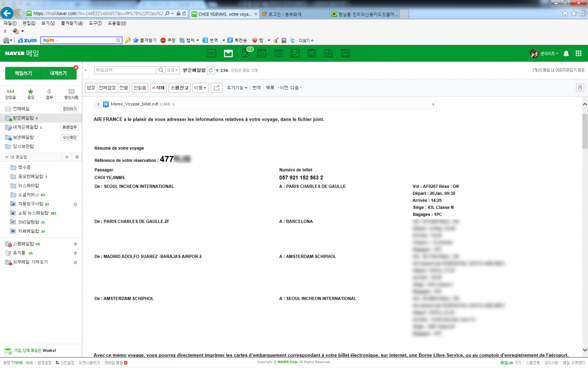Open gear settings for 자동청구서함

(75, 204)
